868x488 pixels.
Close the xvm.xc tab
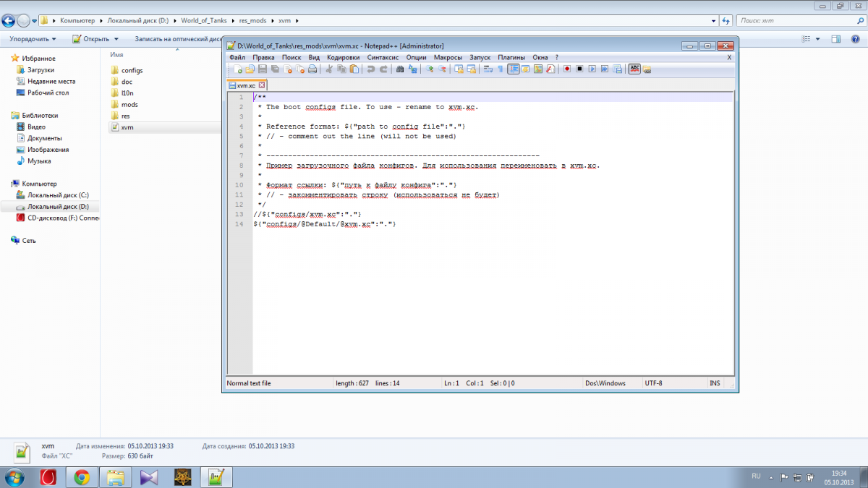click(262, 85)
